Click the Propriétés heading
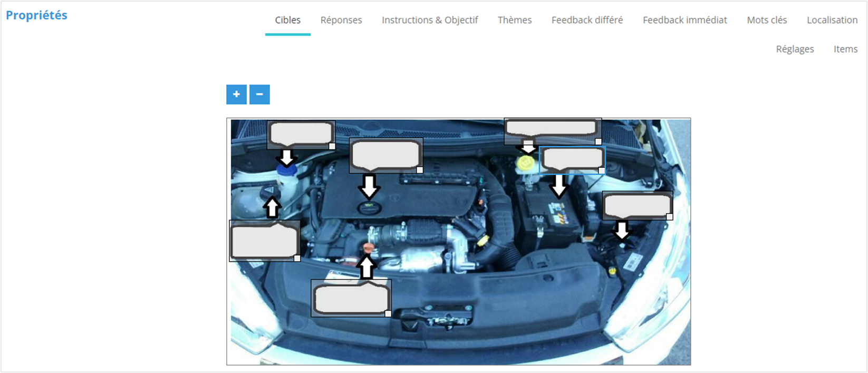868x373 pixels. coord(36,15)
